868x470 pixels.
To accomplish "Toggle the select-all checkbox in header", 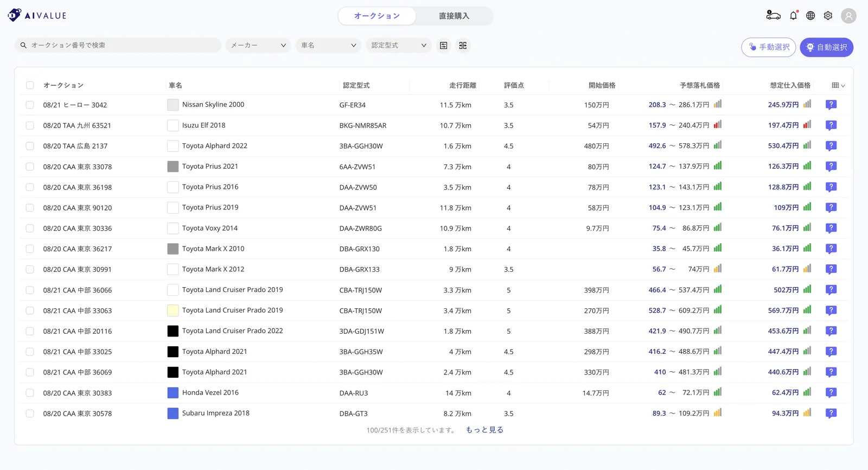I will coord(30,85).
